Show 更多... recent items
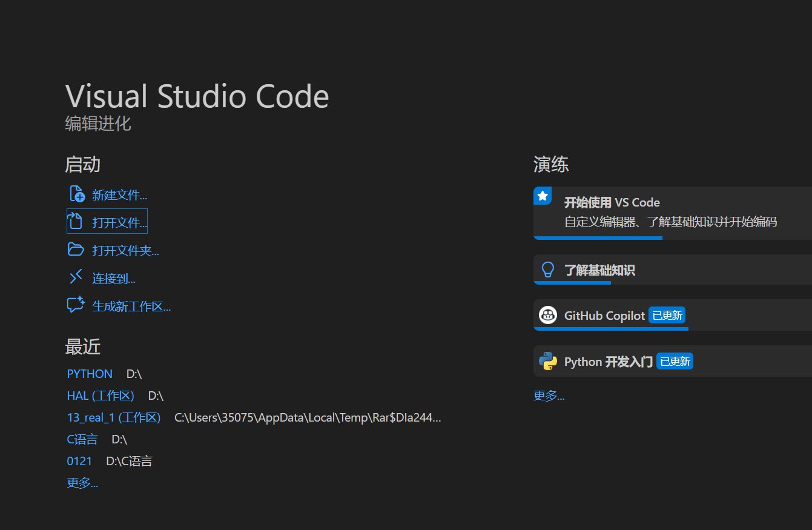 coord(82,483)
